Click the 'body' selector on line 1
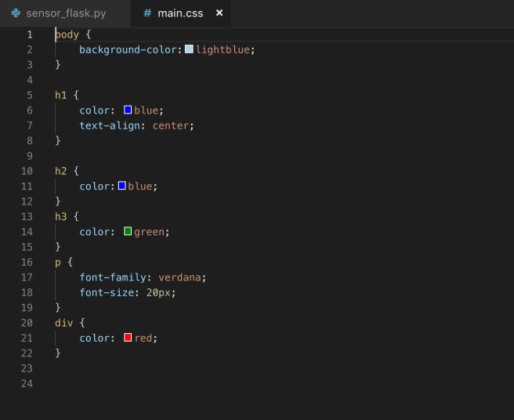 67,34
